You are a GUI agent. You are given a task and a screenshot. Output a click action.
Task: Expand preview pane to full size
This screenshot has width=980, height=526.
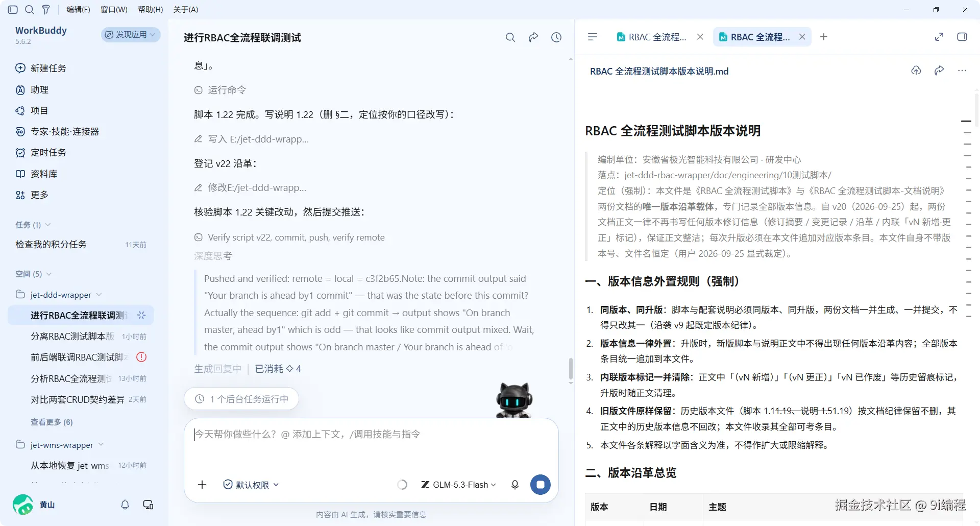pos(939,37)
